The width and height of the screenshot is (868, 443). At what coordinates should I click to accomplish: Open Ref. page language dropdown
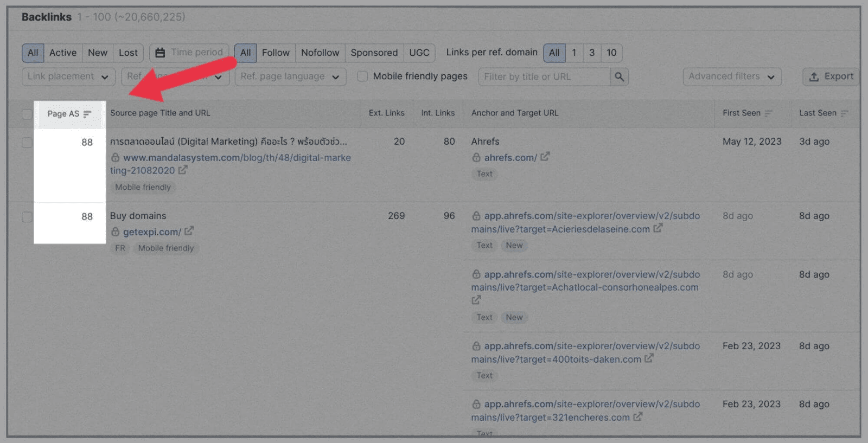(x=290, y=77)
